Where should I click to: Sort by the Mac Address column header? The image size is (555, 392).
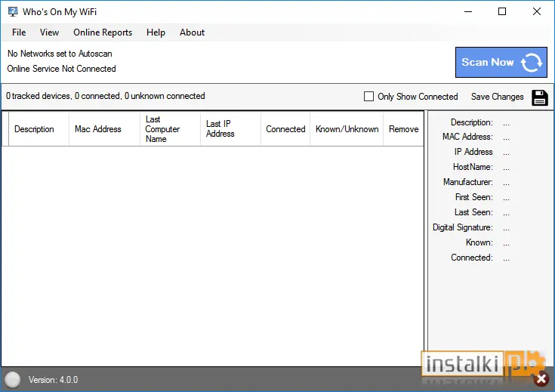coord(104,129)
